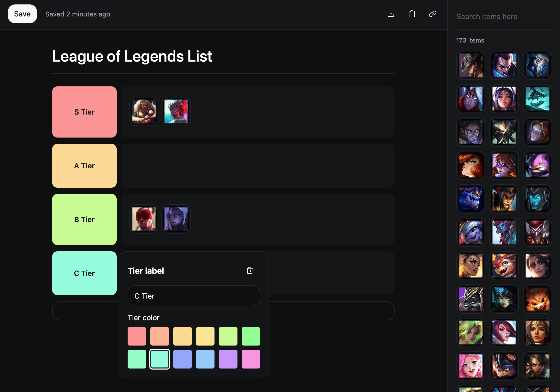Click the clipboard copy icon
The image size is (560, 392).
click(x=412, y=14)
